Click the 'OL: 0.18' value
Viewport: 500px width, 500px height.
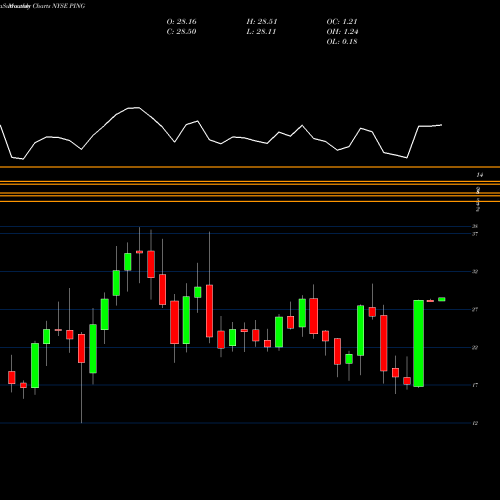[342, 42]
